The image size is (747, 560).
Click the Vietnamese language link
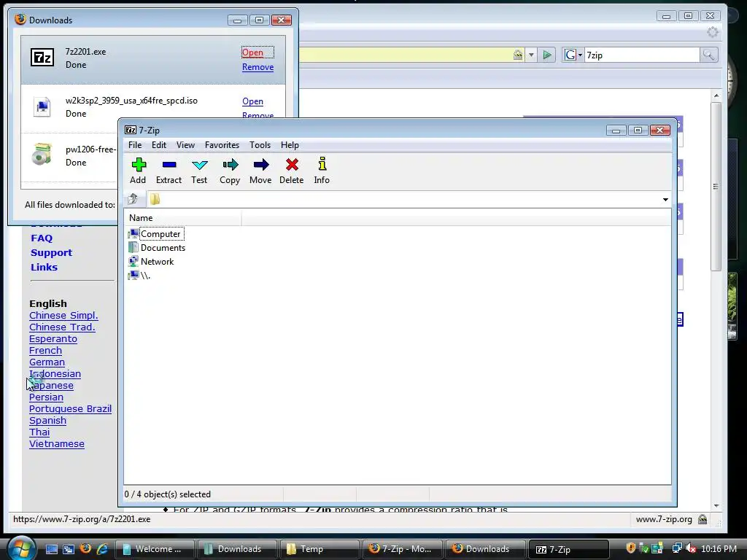click(x=57, y=444)
